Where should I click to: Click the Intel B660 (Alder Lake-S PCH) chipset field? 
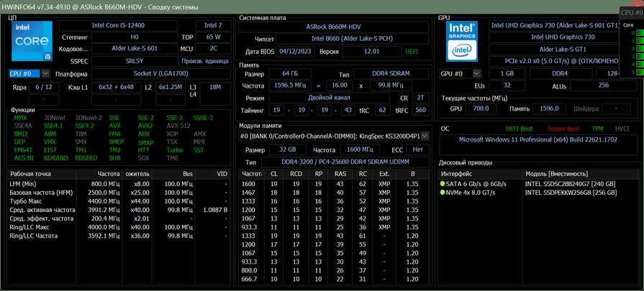(x=352, y=39)
